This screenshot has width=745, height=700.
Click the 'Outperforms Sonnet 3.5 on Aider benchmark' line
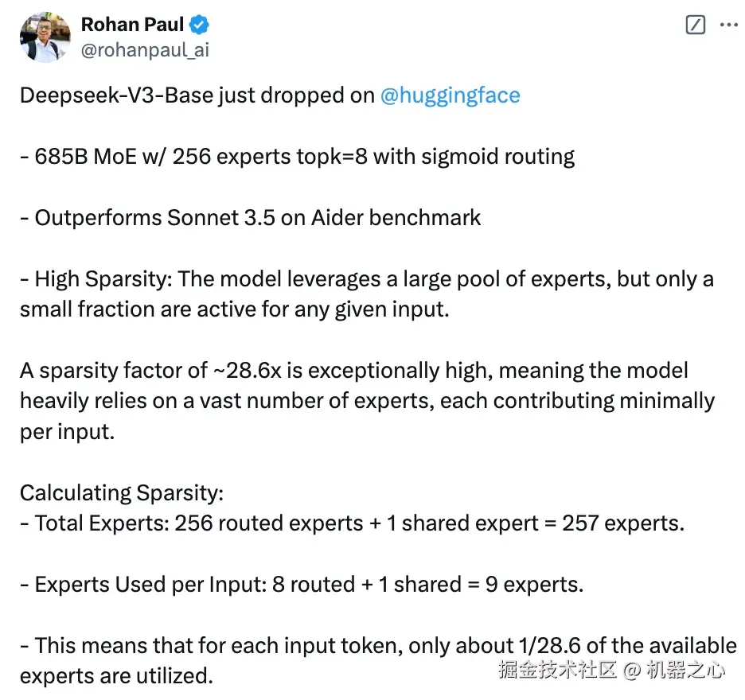(251, 218)
